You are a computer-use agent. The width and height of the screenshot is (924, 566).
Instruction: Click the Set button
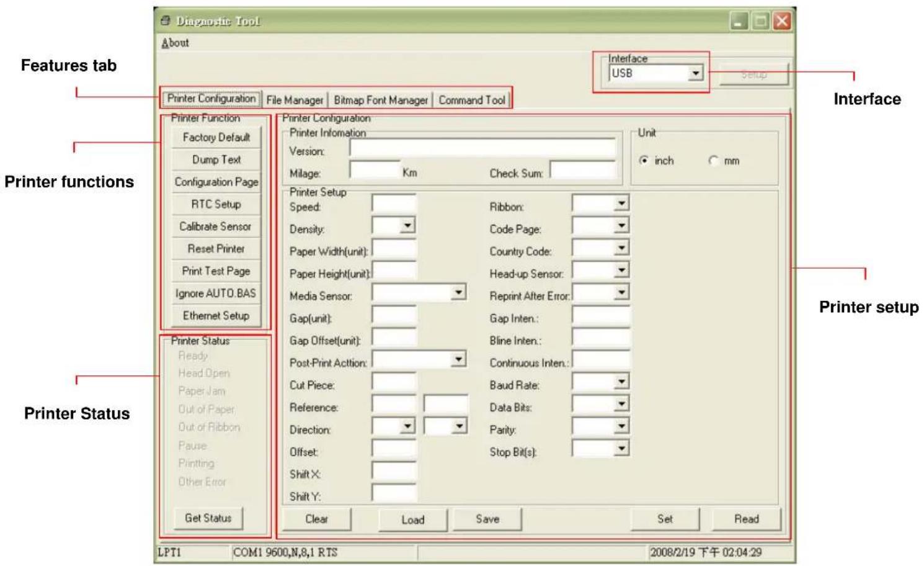point(665,519)
